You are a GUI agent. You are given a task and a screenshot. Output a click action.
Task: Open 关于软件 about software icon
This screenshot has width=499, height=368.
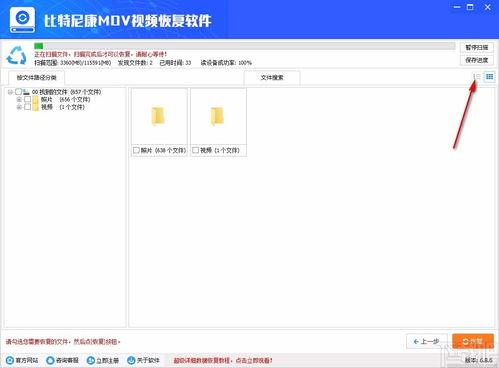tap(131, 360)
